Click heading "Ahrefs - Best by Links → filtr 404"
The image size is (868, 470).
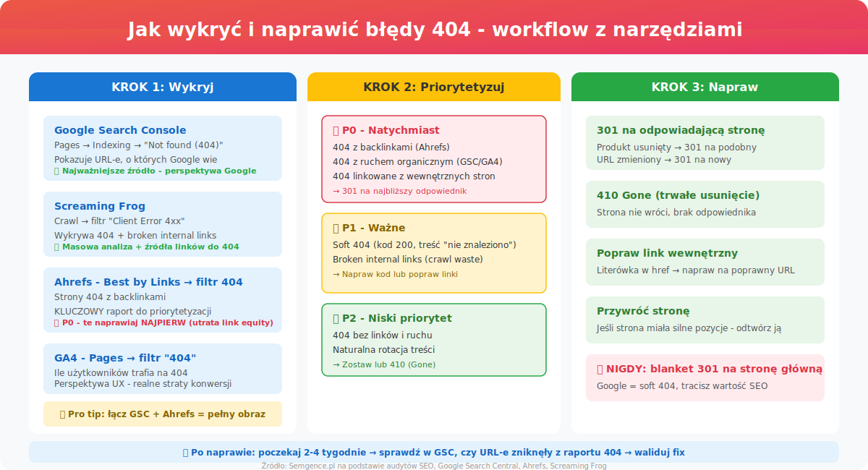[148, 282]
